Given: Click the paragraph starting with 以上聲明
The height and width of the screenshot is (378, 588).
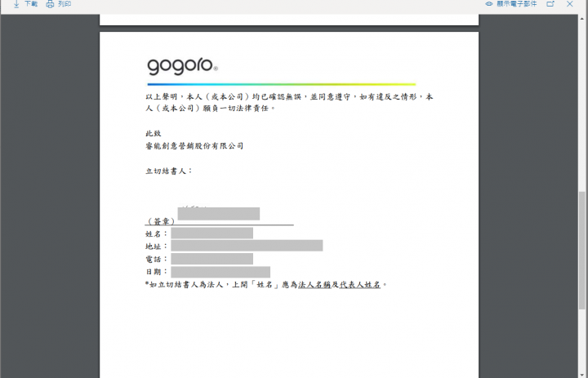Looking at the screenshot, I should 289,102.
